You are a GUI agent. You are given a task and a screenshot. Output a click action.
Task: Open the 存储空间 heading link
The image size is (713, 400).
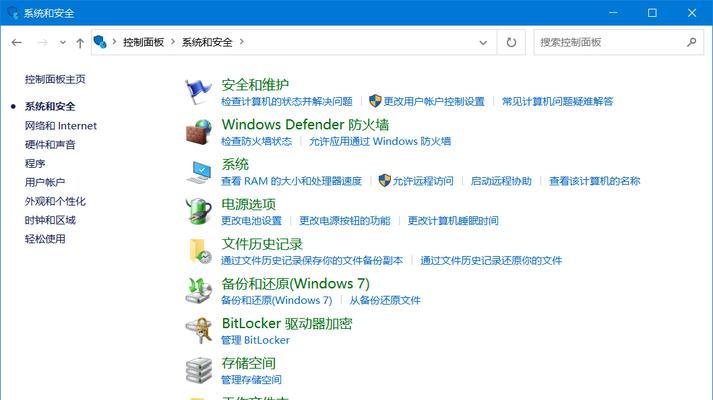coord(249,363)
